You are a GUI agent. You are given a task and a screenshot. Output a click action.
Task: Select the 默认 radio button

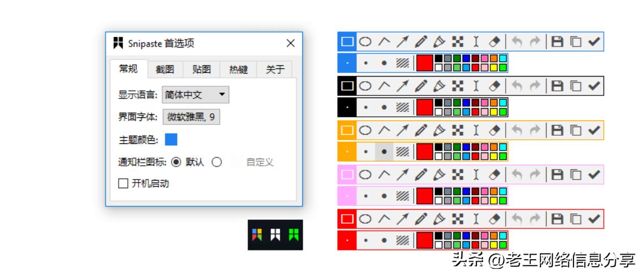[x=176, y=162]
